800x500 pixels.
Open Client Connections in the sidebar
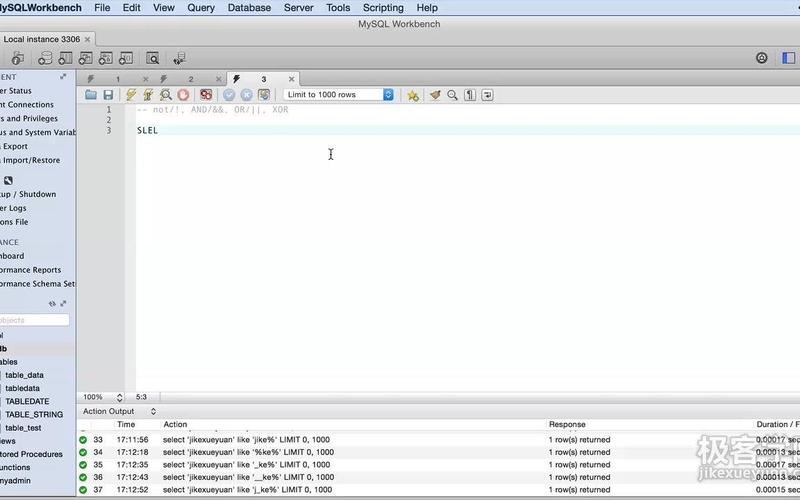point(27,105)
